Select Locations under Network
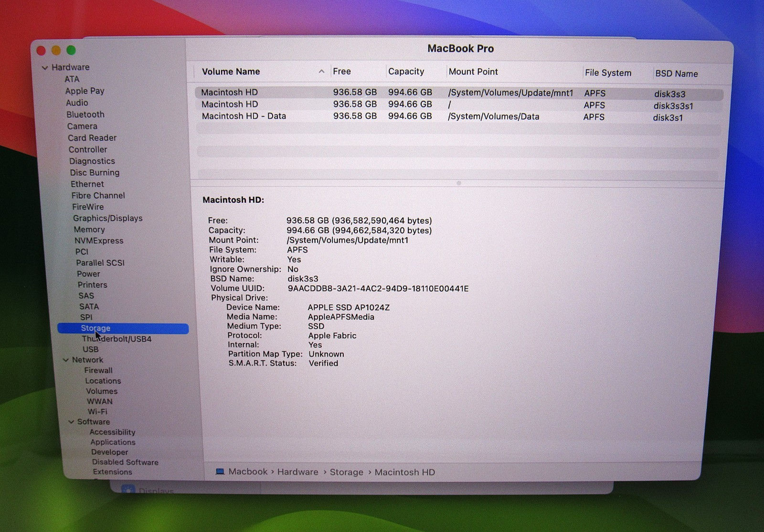This screenshot has height=532, width=764. tap(103, 381)
